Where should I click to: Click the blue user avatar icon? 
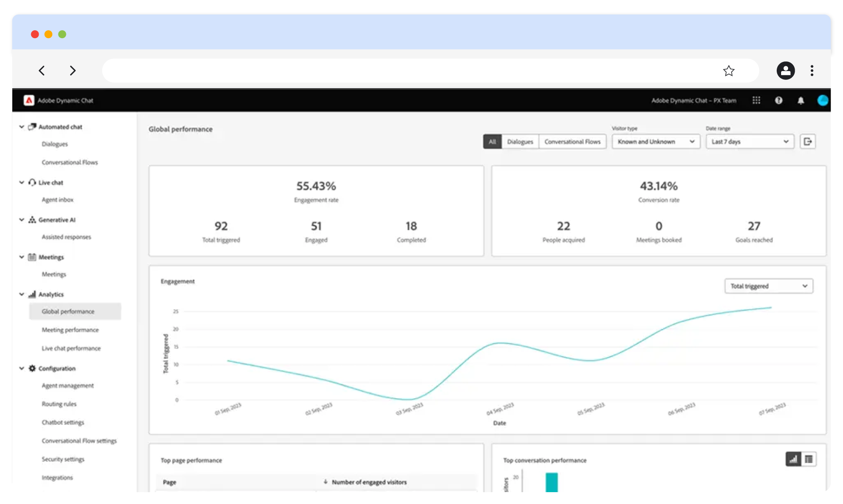[822, 100]
